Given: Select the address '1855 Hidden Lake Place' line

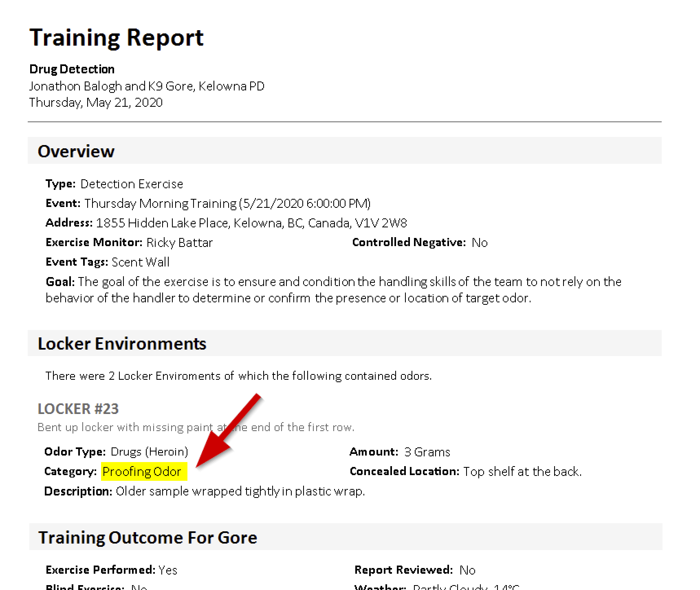Looking at the screenshot, I should click(251, 223).
